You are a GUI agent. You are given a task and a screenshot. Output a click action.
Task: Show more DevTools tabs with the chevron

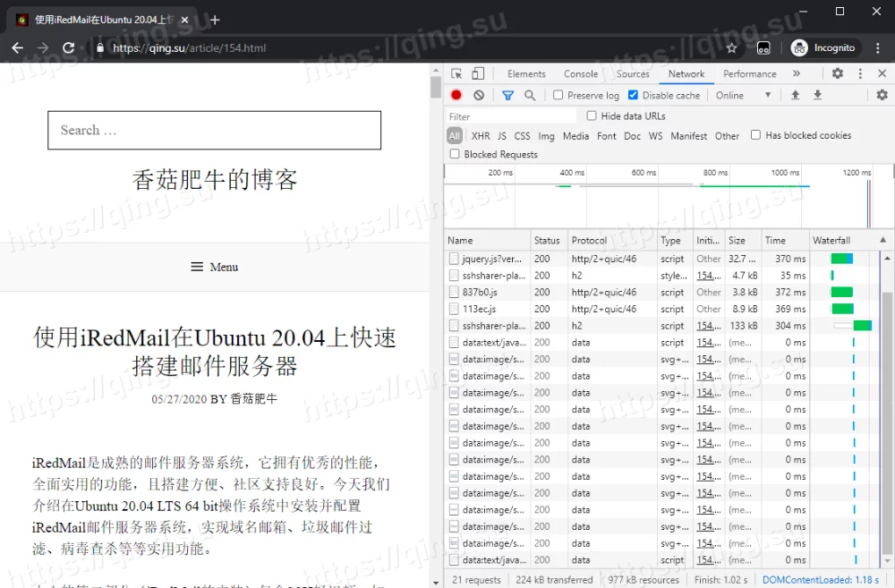pos(797,73)
